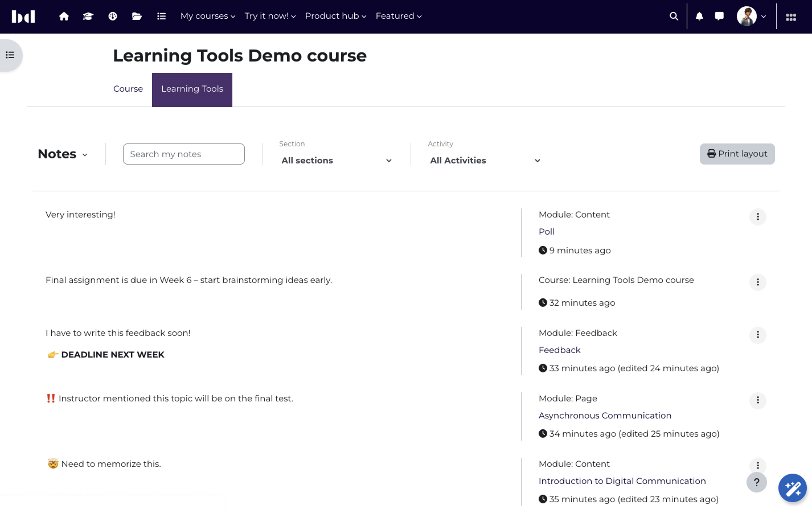Open the My courses menu
This screenshot has width=812, height=509.
click(208, 16)
